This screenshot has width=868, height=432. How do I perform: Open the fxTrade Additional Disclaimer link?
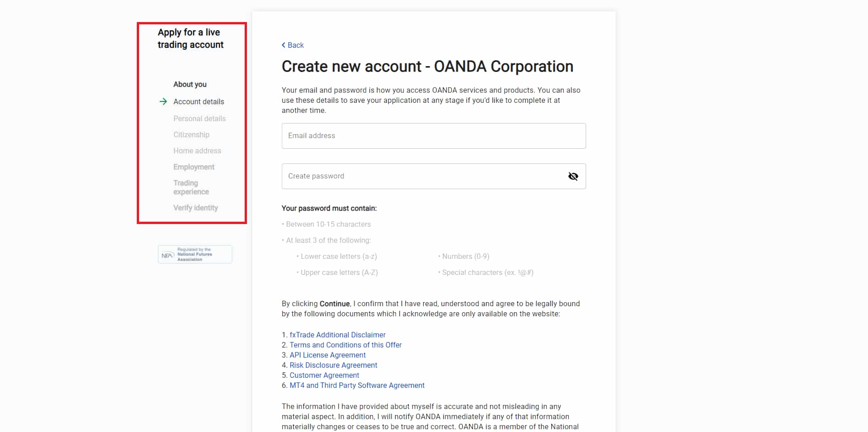(x=337, y=335)
